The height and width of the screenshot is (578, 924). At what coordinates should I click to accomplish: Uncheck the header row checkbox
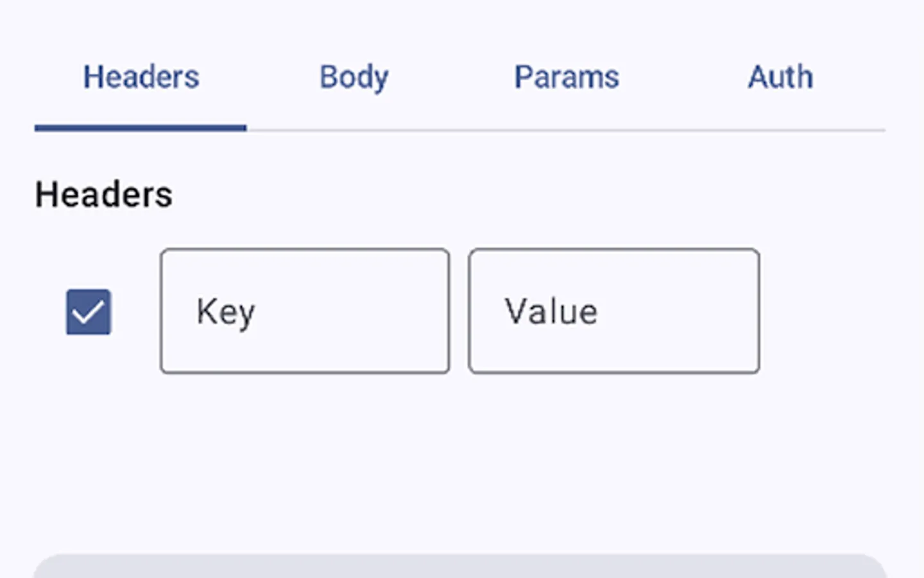point(89,312)
